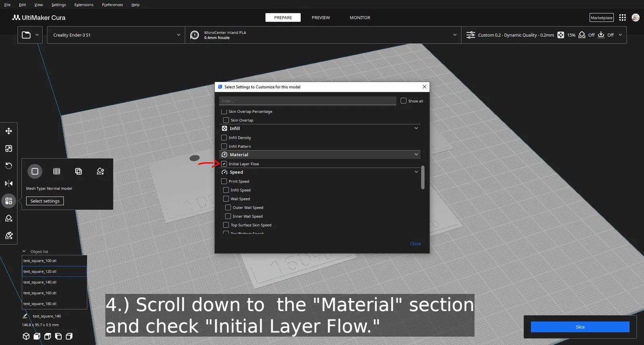This screenshot has width=644, height=345.
Task: Click the support Off icon
Action: (582, 35)
